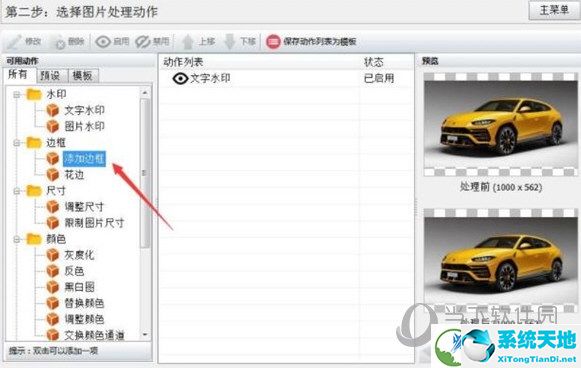This screenshot has height=368, width=581.
Task: Click the 修改 (edit) toolbar button
Action: (23, 42)
